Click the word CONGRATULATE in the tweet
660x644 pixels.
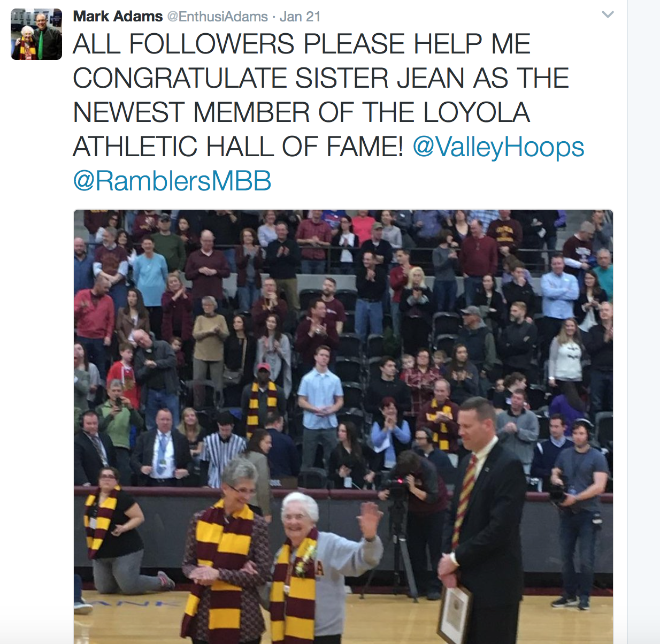(180, 78)
